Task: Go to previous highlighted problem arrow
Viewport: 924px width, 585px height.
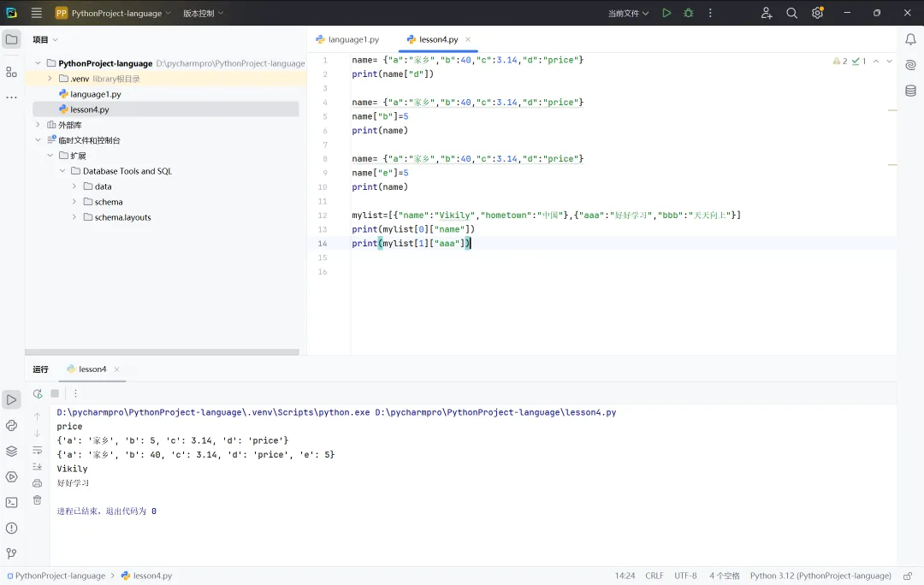Action: point(876,62)
